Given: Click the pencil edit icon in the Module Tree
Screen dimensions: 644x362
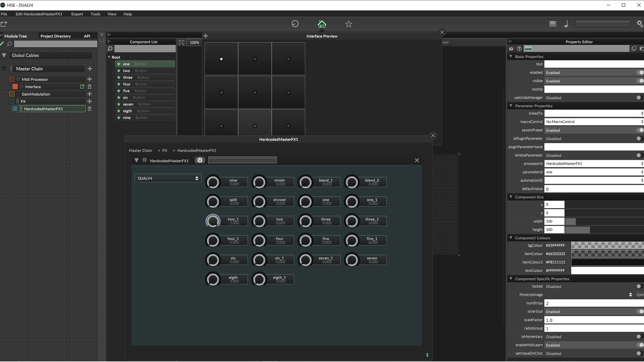Looking at the screenshot, I should [2, 44].
